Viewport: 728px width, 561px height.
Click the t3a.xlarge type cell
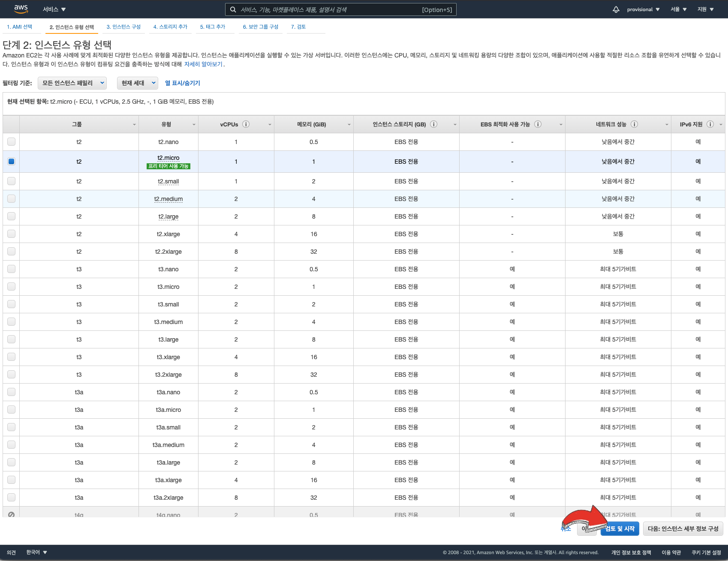click(x=168, y=480)
